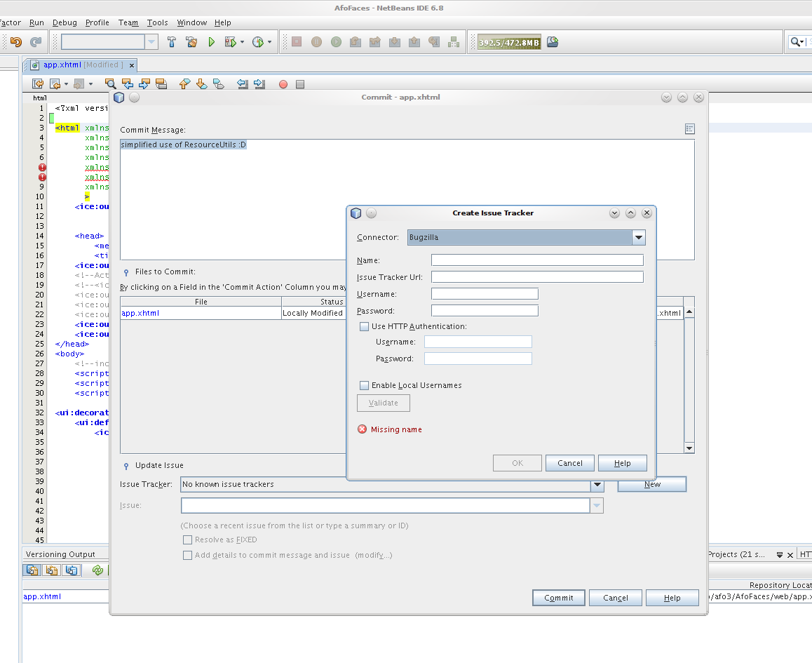812x663 pixels.
Task: Open the Window menu
Action: pos(191,22)
